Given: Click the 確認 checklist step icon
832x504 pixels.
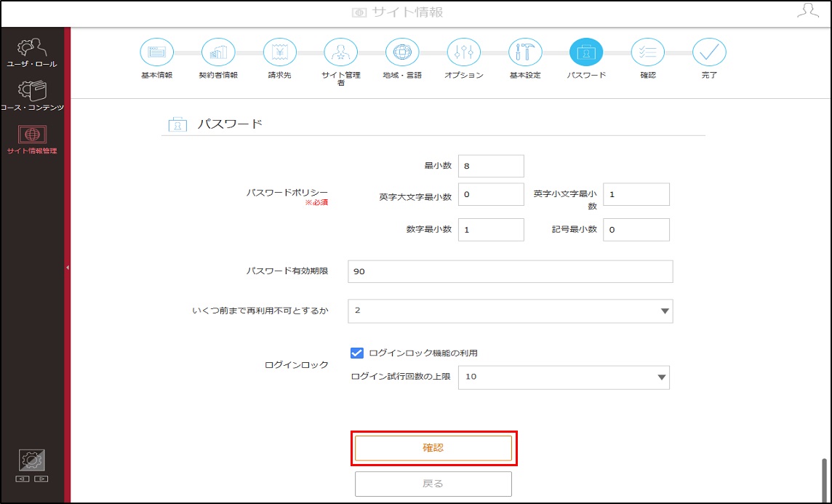Looking at the screenshot, I should click(648, 52).
